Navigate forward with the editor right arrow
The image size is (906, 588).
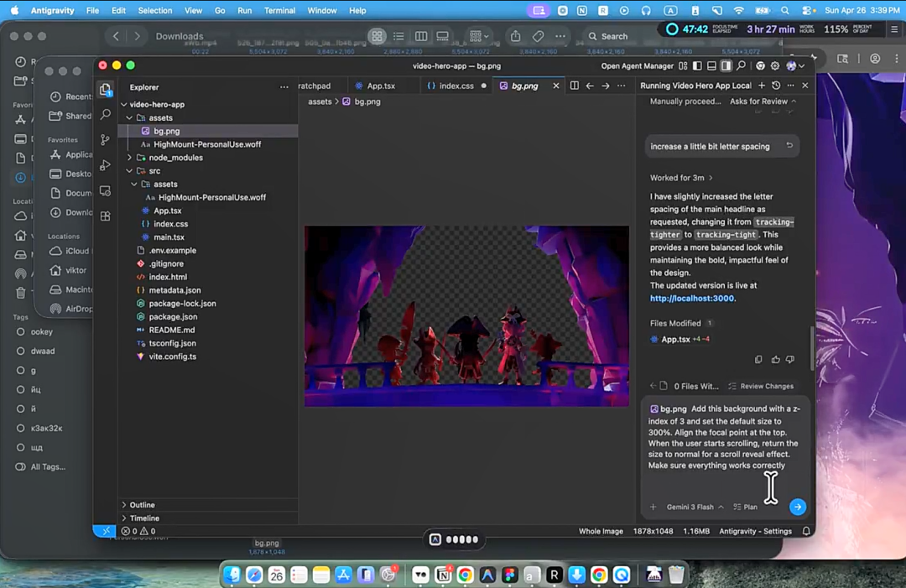coord(605,86)
